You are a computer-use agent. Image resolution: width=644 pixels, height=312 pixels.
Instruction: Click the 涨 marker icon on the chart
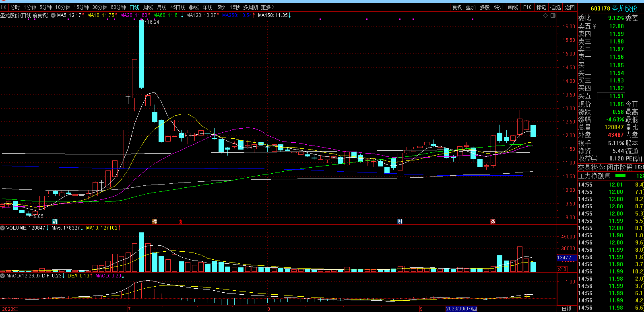point(493,222)
